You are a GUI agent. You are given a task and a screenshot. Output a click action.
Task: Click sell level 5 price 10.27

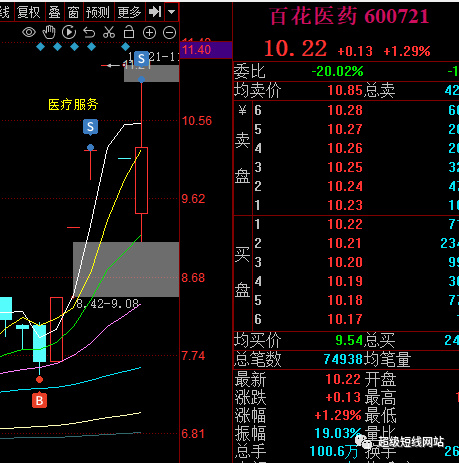click(345, 129)
